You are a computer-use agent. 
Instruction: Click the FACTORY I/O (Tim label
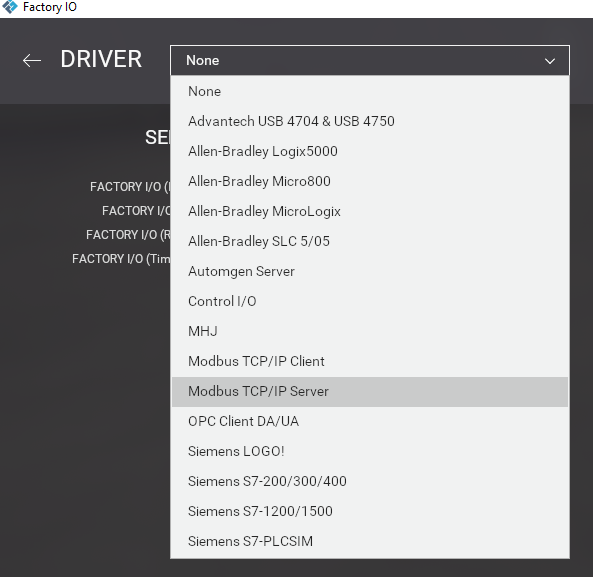[x=121, y=259]
